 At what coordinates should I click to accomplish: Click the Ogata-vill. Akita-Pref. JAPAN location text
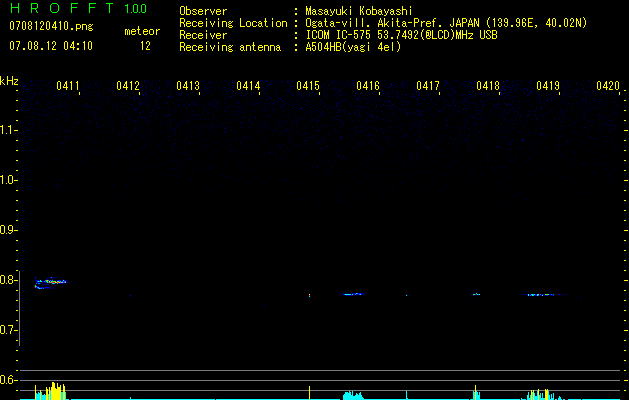point(446,23)
